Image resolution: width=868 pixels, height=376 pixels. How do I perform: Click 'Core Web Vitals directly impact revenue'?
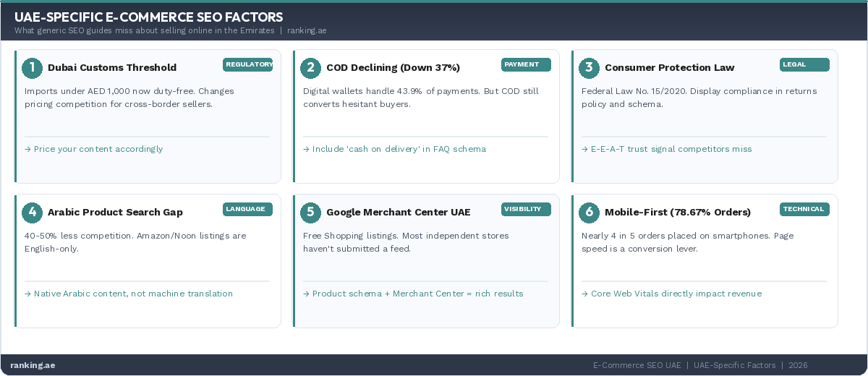coord(671,294)
